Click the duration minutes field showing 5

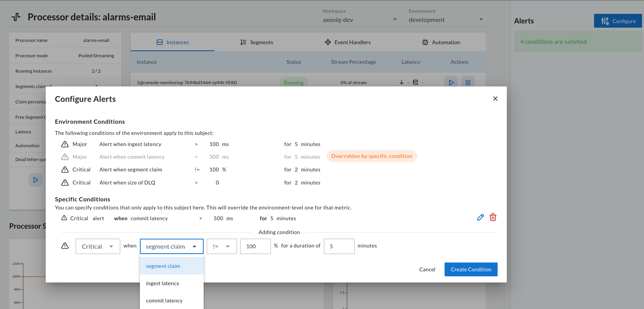click(339, 246)
